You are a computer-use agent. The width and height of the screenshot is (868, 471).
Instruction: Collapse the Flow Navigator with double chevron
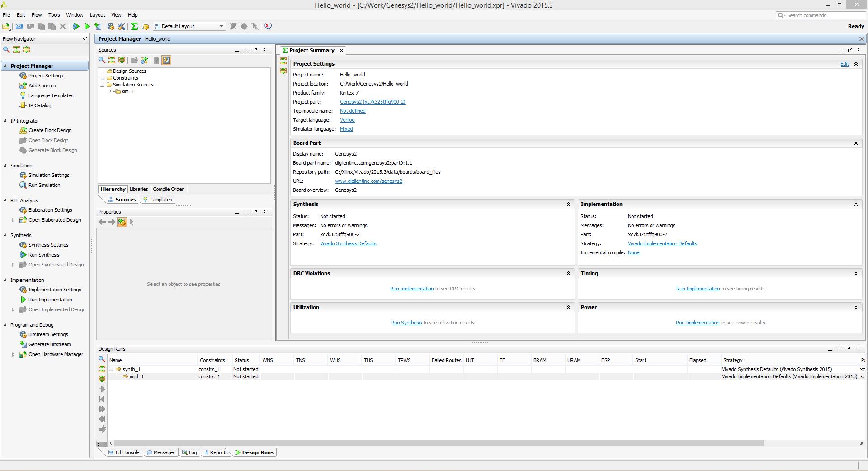[85, 39]
